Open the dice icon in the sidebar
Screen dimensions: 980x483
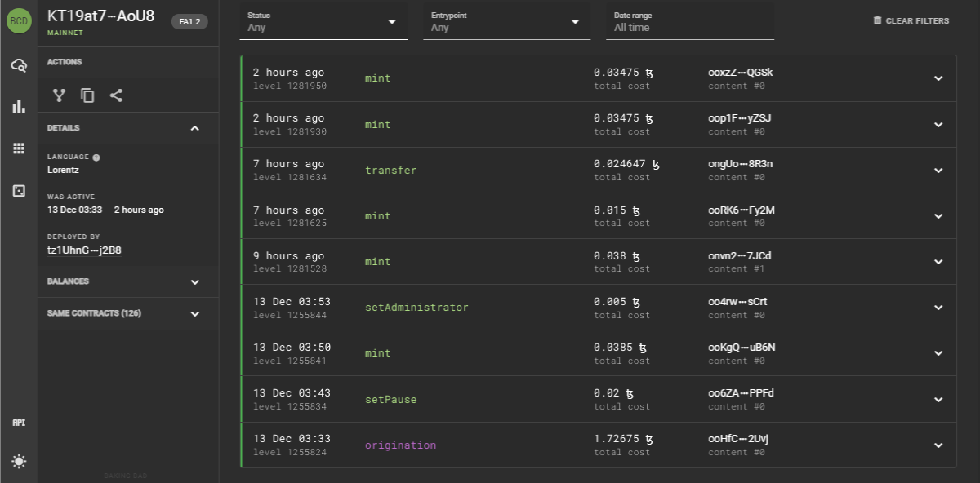(19, 190)
